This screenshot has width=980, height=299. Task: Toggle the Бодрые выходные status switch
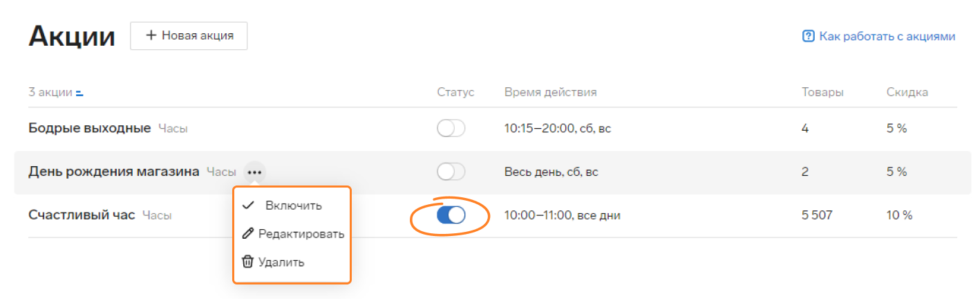pyautogui.click(x=451, y=129)
